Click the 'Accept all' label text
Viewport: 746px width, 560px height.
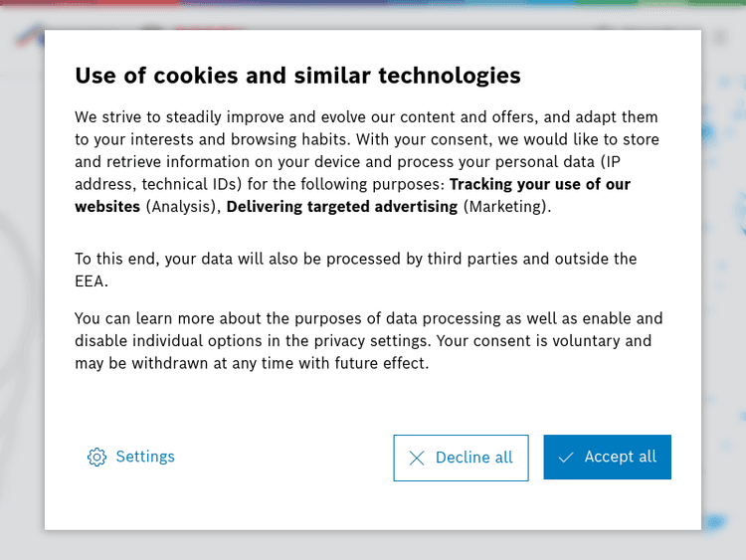click(x=621, y=457)
